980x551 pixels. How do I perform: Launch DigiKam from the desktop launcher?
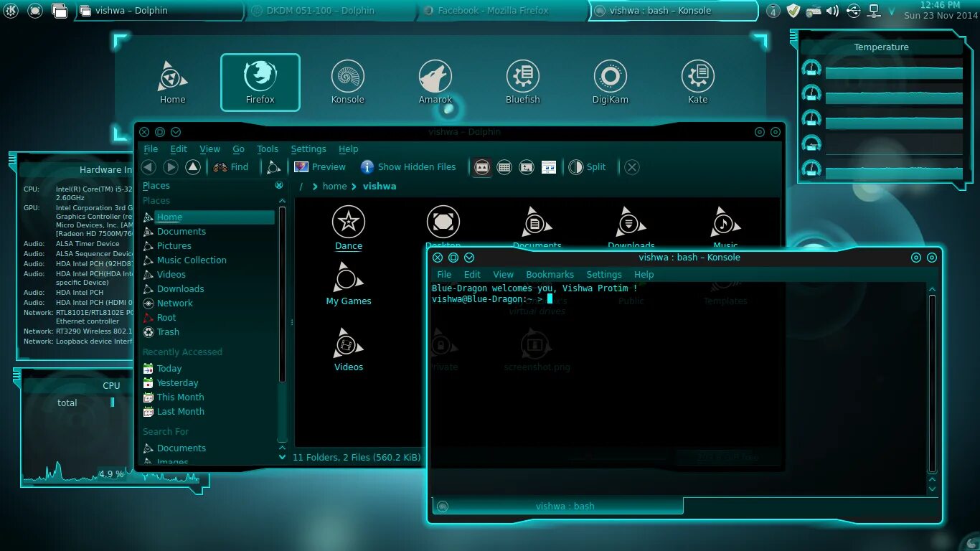pyautogui.click(x=611, y=83)
